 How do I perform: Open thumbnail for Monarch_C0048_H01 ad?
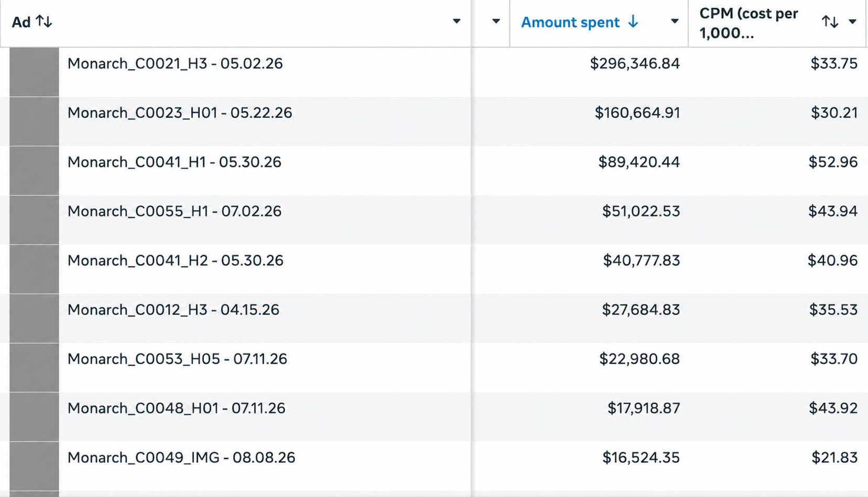pyautogui.click(x=34, y=416)
